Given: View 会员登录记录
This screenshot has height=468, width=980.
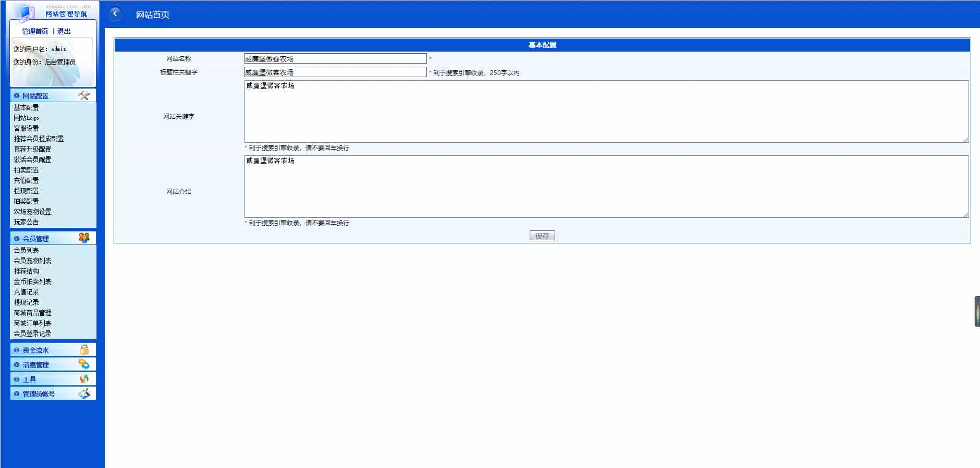Looking at the screenshot, I should 32,334.
